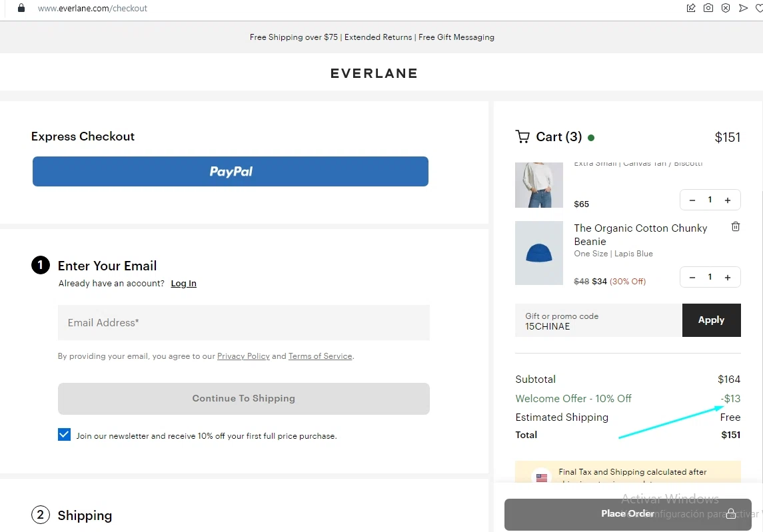This screenshot has height=532, width=763.
Task: Click Continue To Shipping button
Action: (244, 399)
